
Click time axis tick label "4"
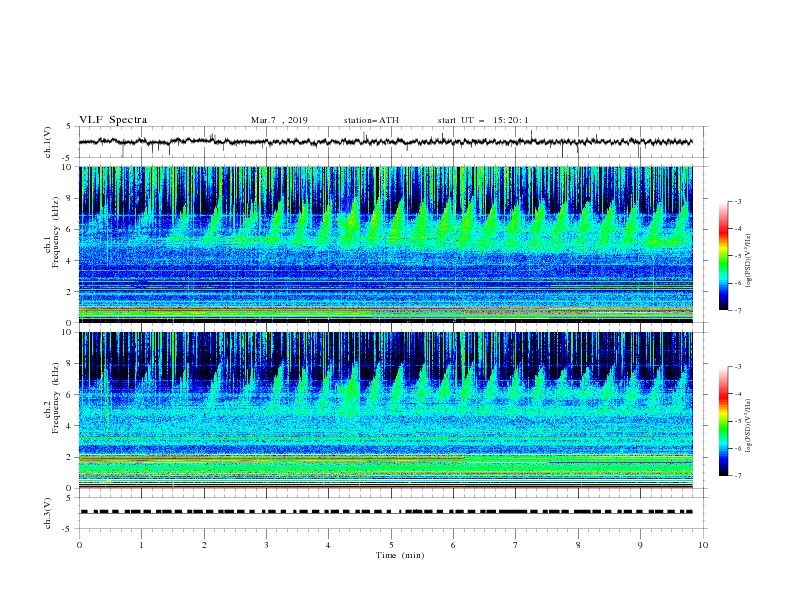tap(328, 545)
